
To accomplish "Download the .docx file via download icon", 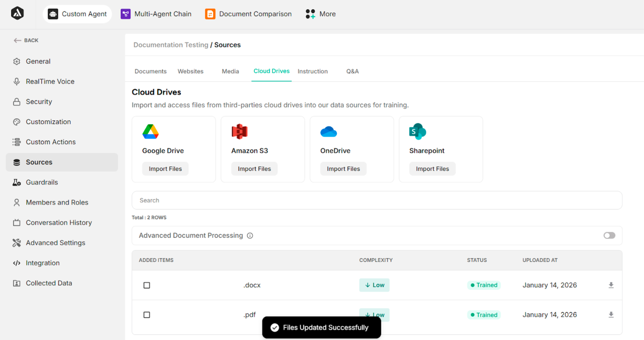I will coord(611,285).
